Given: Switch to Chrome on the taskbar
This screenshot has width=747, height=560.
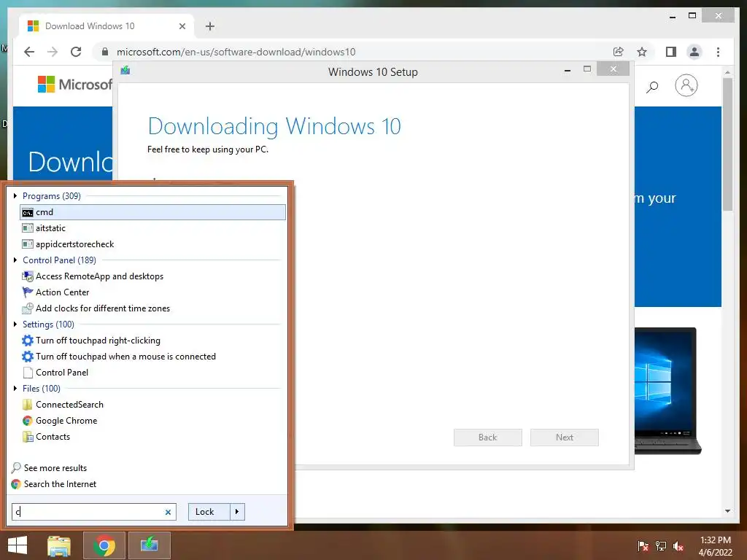Looking at the screenshot, I should coord(104,545).
